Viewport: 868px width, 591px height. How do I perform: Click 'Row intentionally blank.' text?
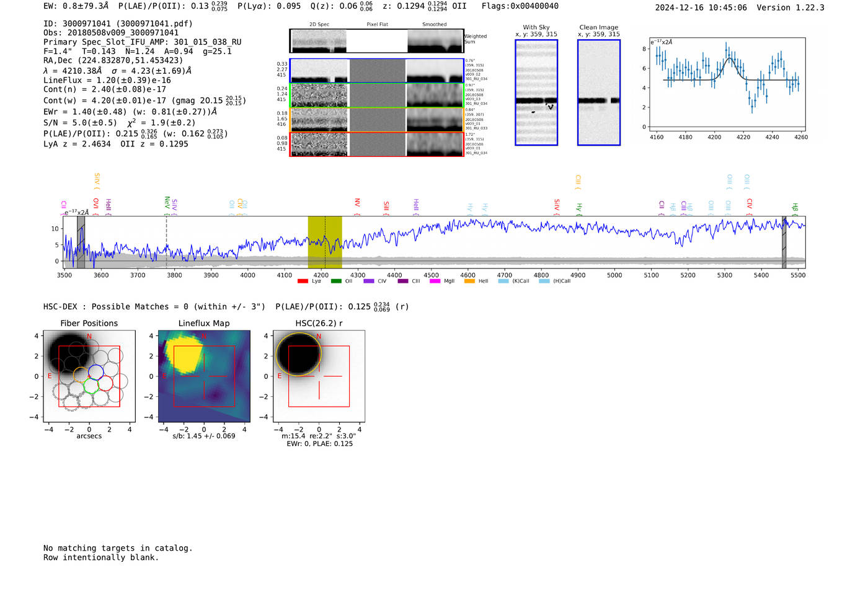coord(101,558)
